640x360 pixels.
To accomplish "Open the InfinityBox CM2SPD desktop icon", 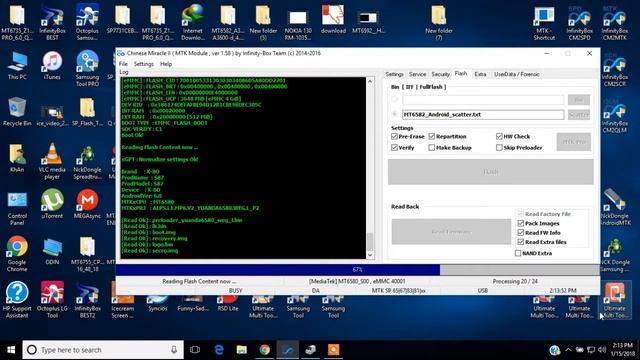I will pyautogui.click(x=579, y=23).
